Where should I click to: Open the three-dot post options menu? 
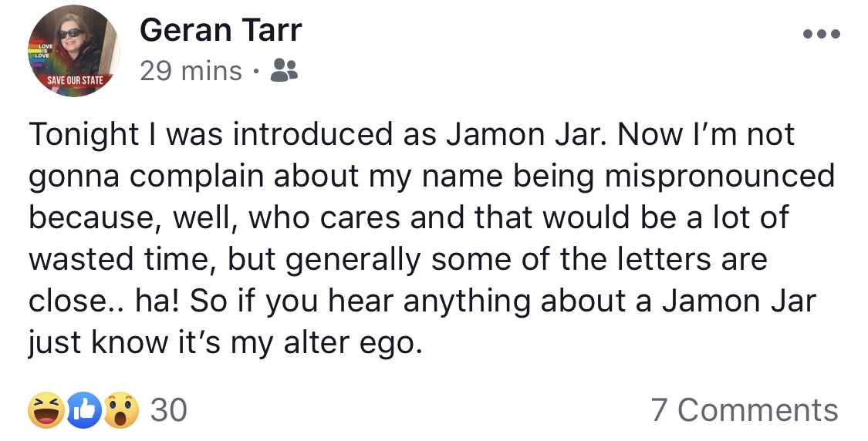click(x=822, y=34)
